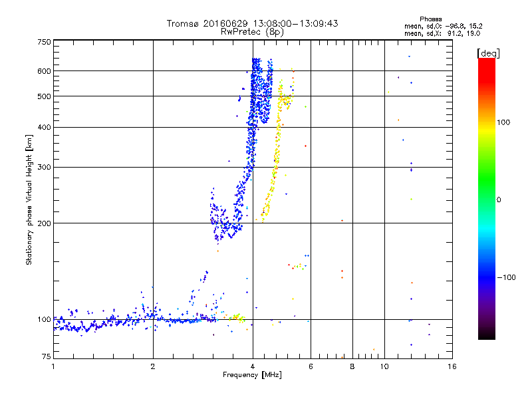The width and height of the screenshot is (532, 399).
Task: Click the "Frequency [MHz]" axis title
Action: pyautogui.click(x=252, y=375)
